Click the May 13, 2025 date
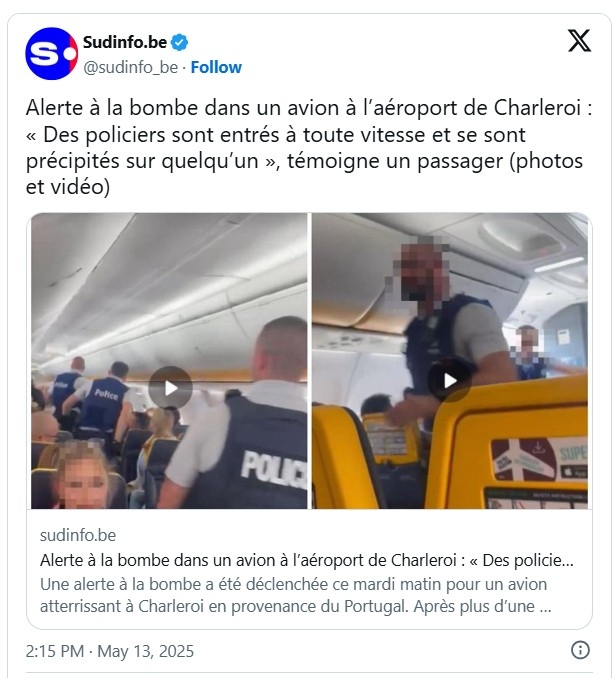The image size is (614, 678). [x=145, y=651]
